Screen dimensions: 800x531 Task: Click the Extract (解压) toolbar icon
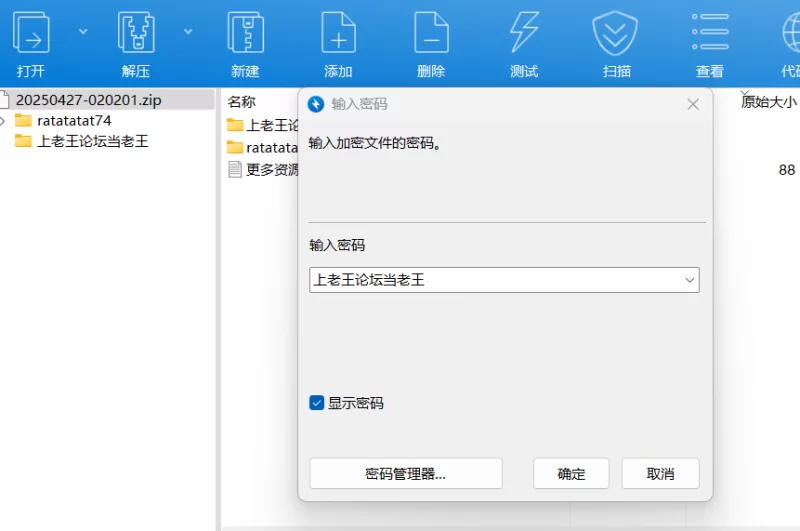(x=136, y=33)
